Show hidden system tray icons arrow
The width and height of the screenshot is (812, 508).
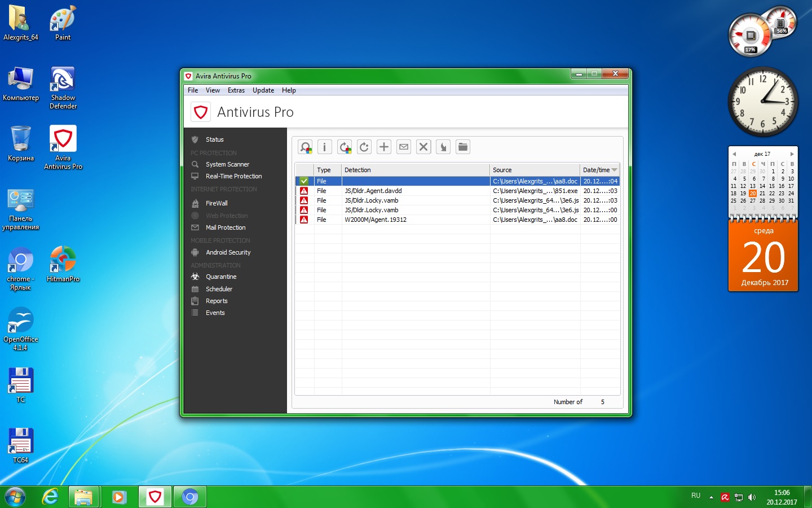point(711,497)
